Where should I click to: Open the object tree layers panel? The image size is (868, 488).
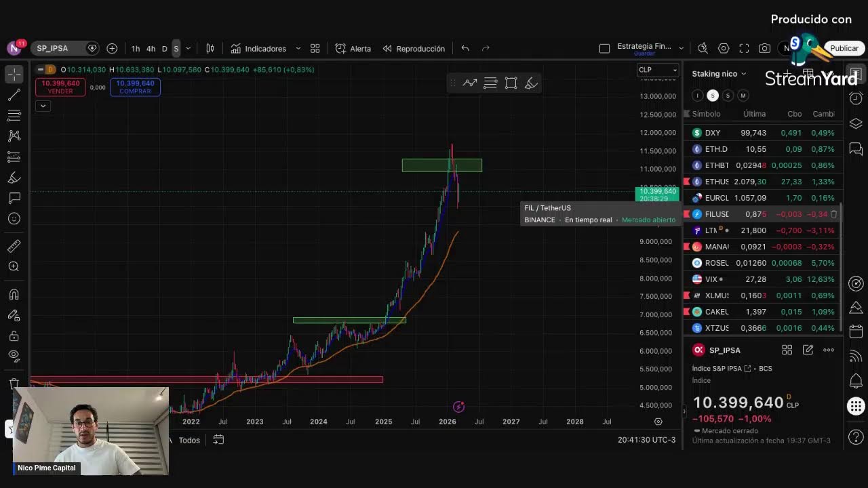tap(856, 123)
